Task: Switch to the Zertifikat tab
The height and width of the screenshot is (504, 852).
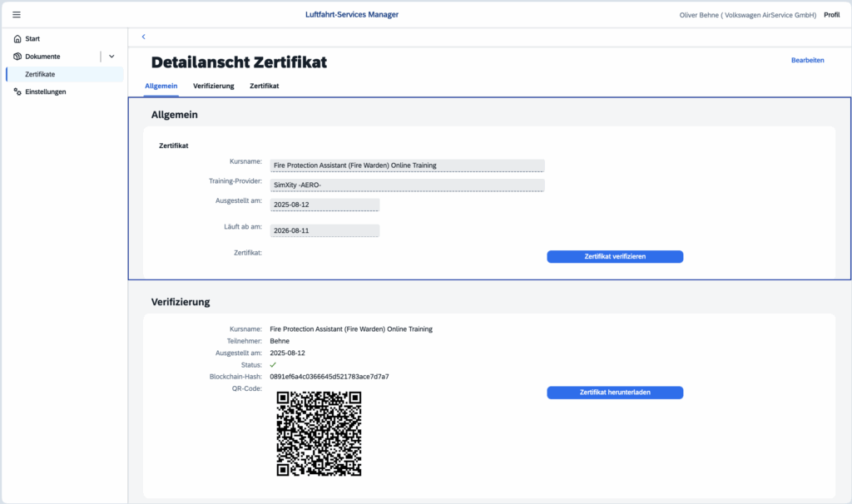Action: pyautogui.click(x=264, y=86)
